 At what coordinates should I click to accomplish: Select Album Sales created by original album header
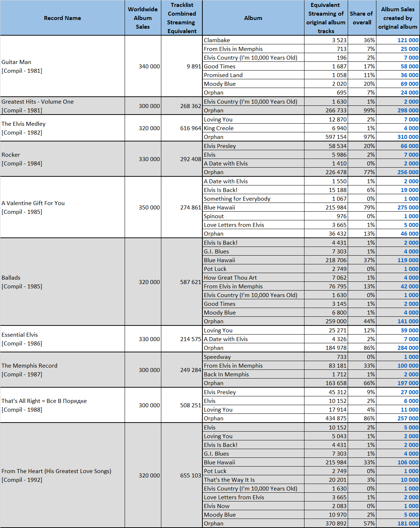point(398,18)
